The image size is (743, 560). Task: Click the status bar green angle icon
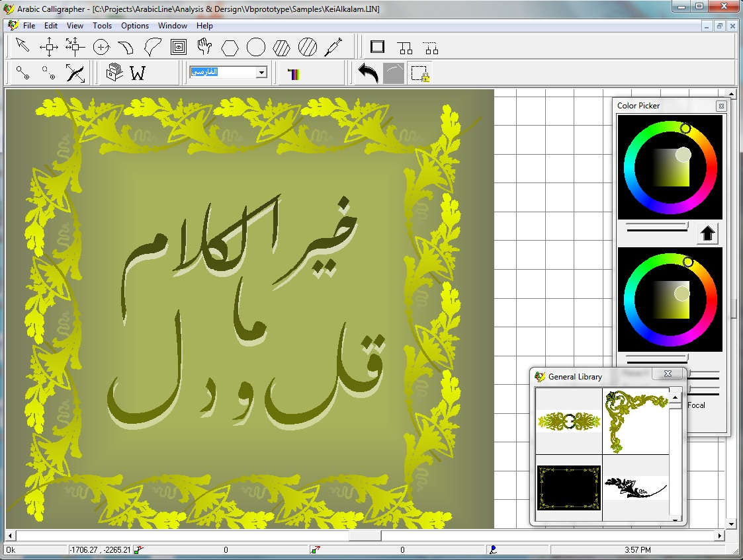(x=138, y=549)
